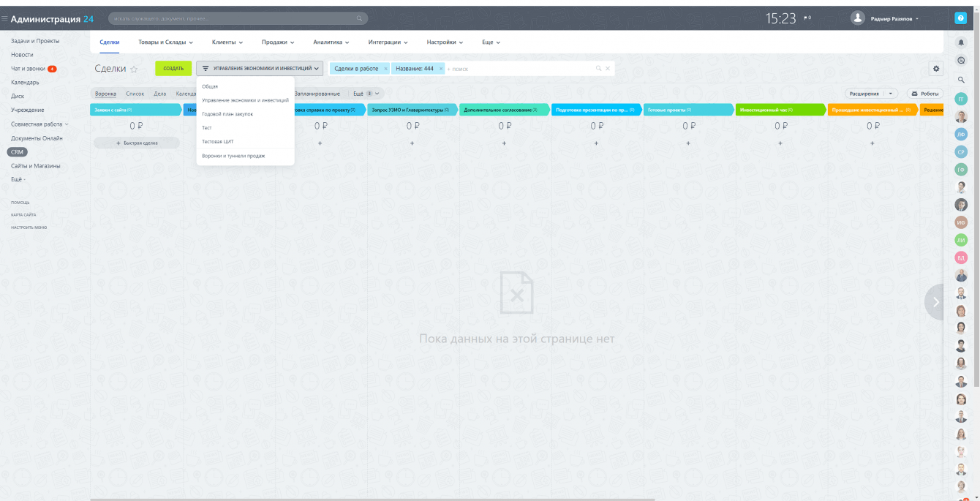Open the funnel dropdown 'Управление экономики и инвестиций'
Image resolution: width=980 pixels, height=501 pixels.
(x=260, y=68)
